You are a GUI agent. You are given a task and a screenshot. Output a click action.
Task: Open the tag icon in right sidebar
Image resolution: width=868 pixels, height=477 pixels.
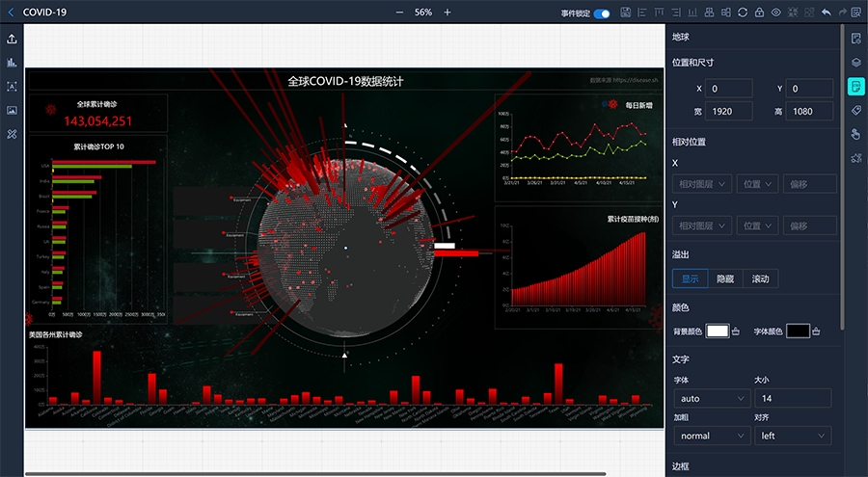pos(856,110)
